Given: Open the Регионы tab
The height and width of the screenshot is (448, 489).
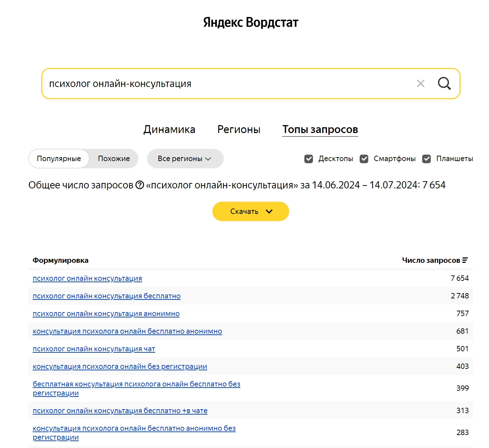Looking at the screenshot, I should point(239,129).
